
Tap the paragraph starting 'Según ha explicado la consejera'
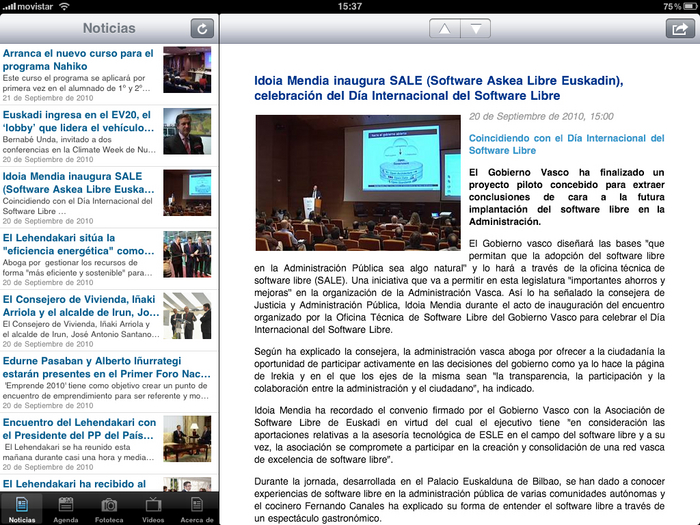point(459,370)
